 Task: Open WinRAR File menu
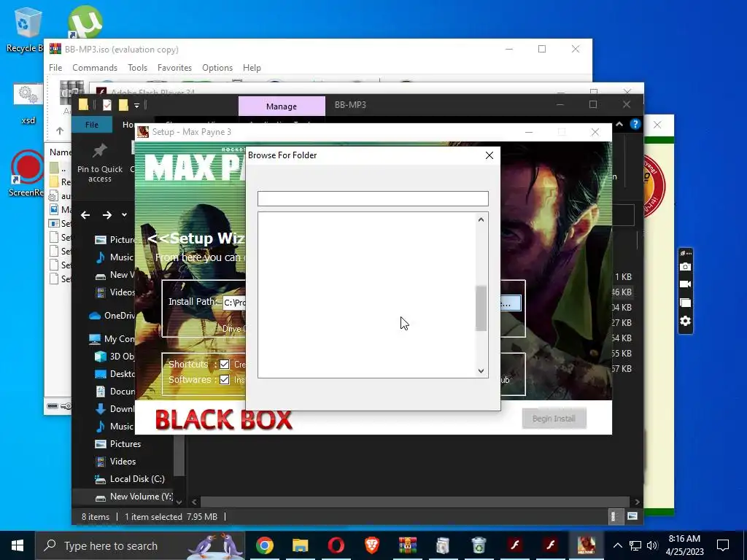(55, 68)
